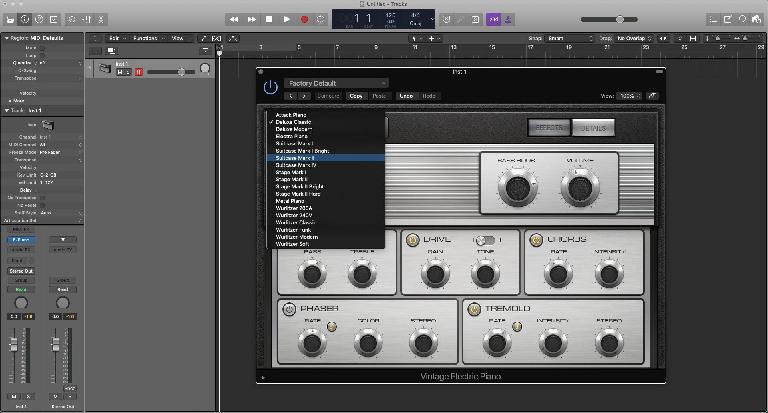Toggle the Metronome purple button
The height and width of the screenshot is (413, 768).
(508, 20)
